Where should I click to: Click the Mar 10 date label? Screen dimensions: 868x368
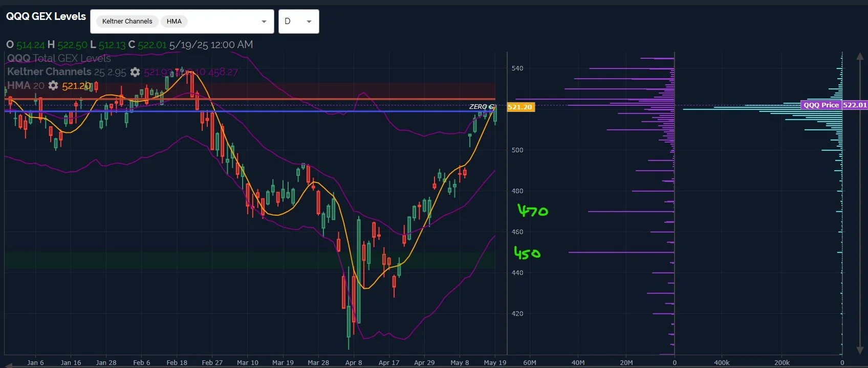(248, 362)
